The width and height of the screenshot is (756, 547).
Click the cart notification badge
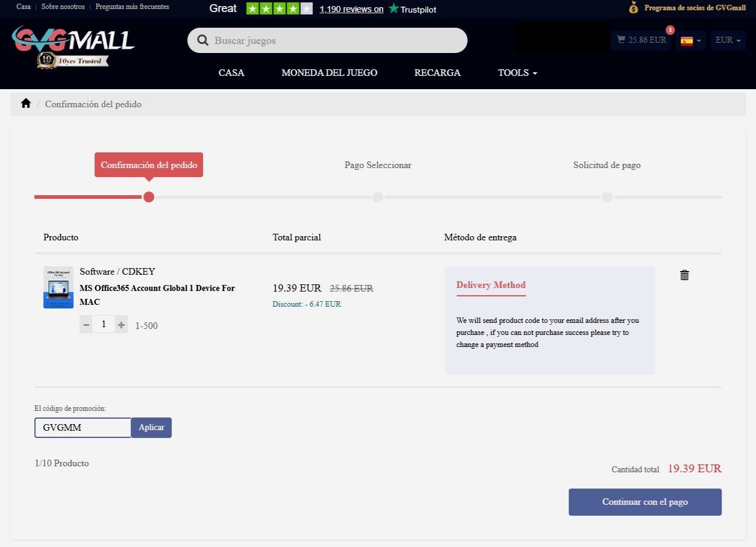[x=670, y=30]
